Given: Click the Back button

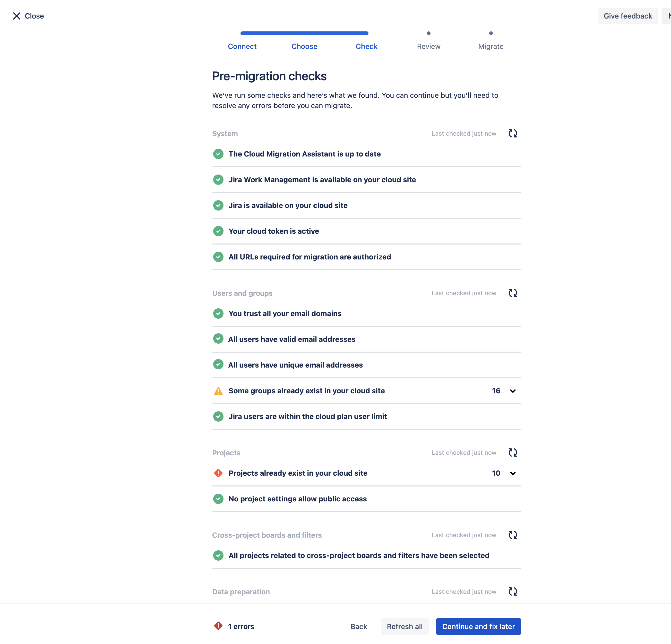Looking at the screenshot, I should tap(358, 626).
